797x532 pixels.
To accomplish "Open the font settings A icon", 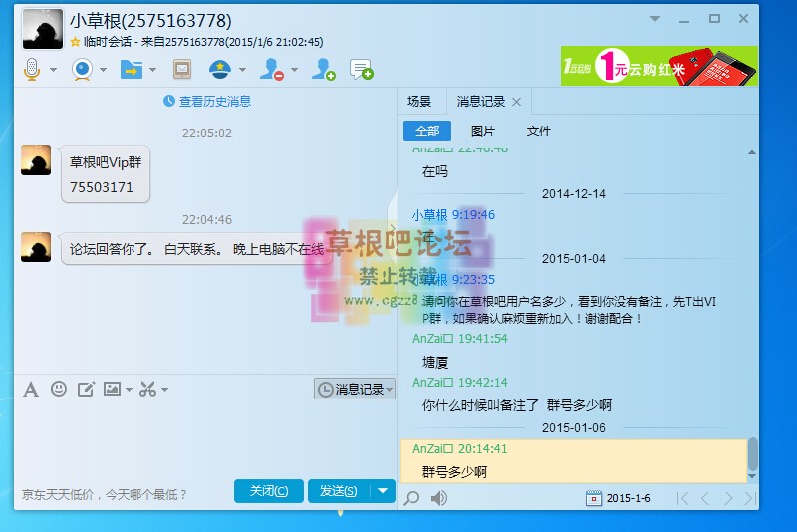I will pyautogui.click(x=31, y=390).
